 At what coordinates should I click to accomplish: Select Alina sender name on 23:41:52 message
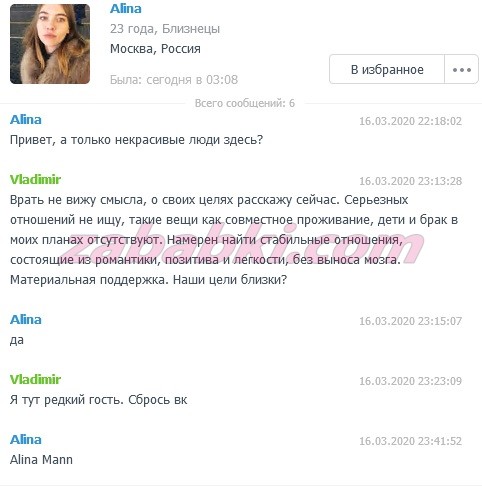point(26,440)
